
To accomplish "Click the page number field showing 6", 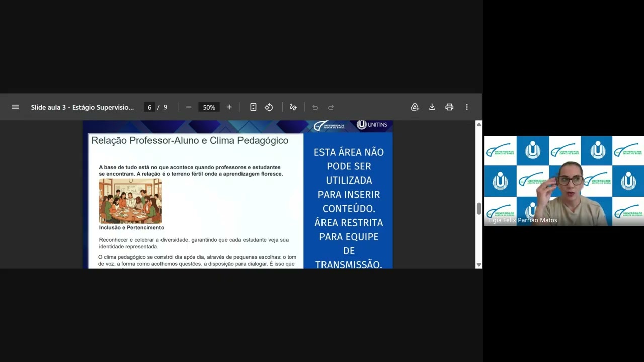I will (149, 107).
